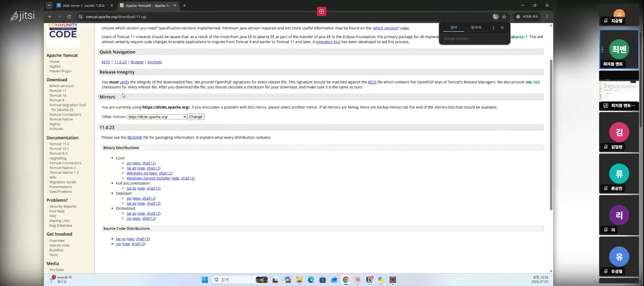Screen dimensions: 644x286
Task: Click the page vertical scrollbar
Action: tap(551, 135)
